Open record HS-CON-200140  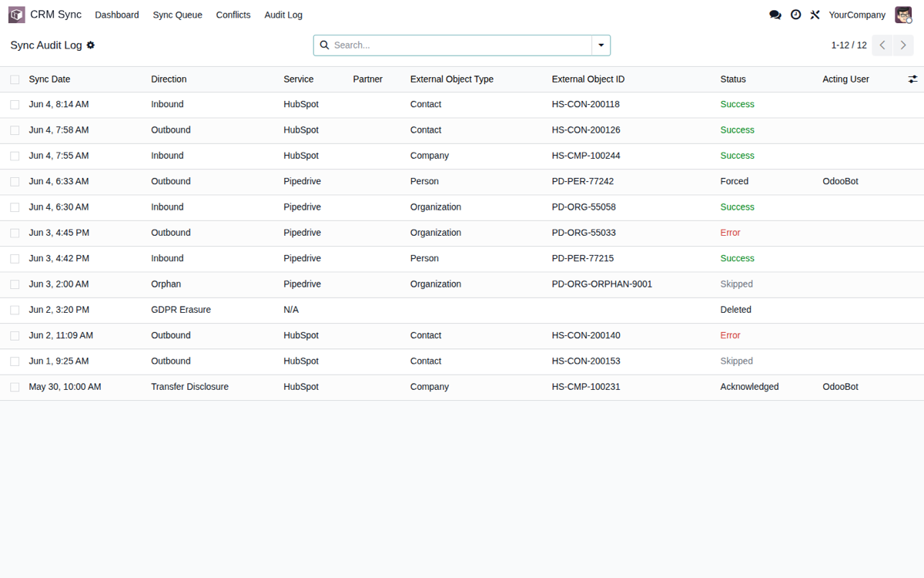[586, 335]
